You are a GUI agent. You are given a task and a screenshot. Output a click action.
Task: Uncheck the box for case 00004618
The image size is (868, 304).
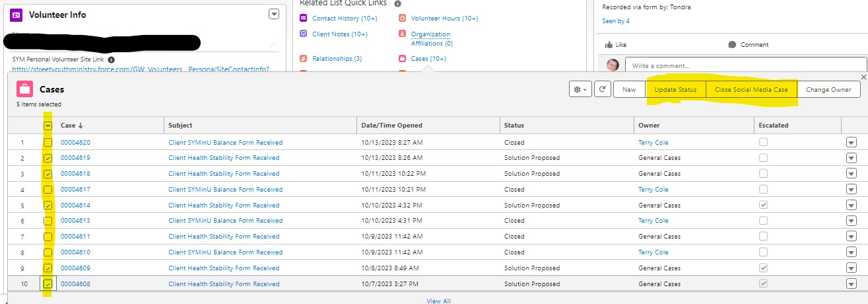(48, 174)
